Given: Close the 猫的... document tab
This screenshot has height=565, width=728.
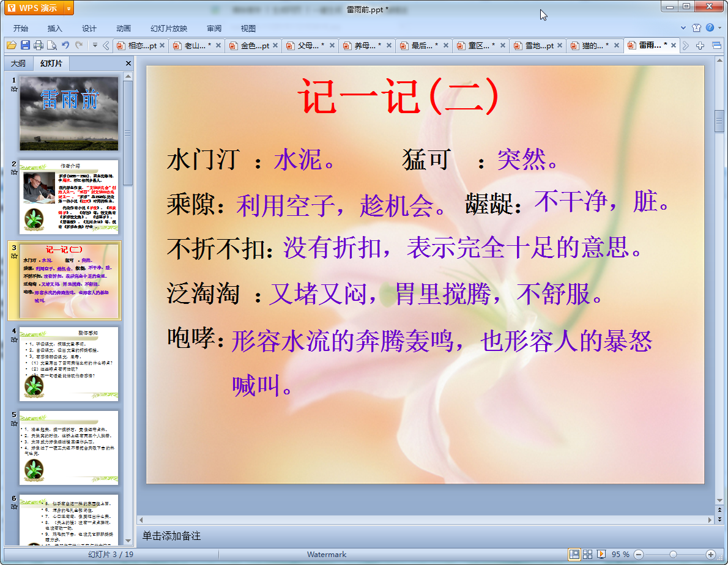Looking at the screenshot, I should (617, 45).
